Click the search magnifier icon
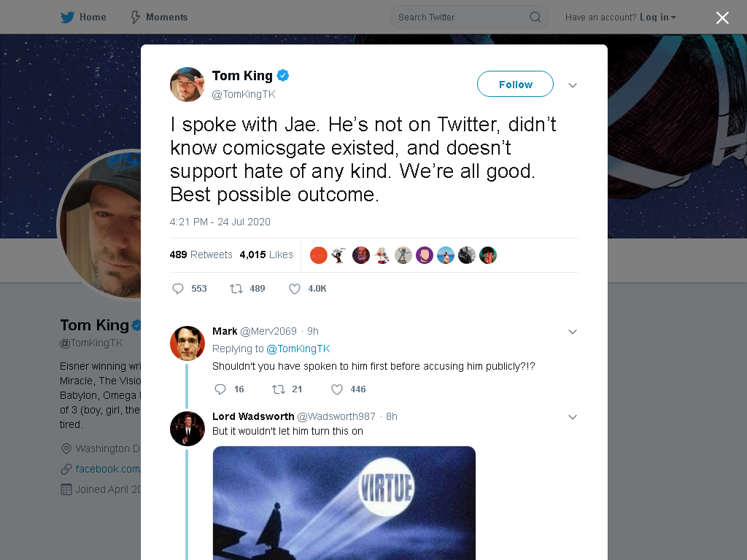 [x=535, y=17]
